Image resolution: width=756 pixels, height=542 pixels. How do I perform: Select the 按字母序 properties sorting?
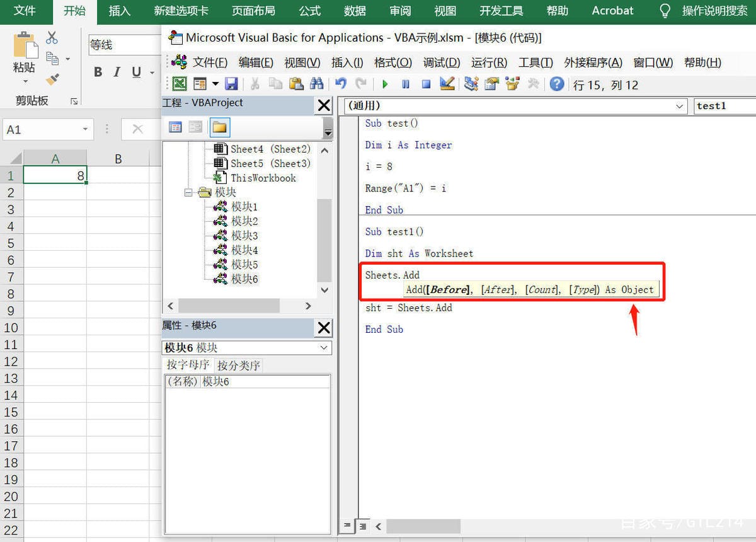click(187, 364)
